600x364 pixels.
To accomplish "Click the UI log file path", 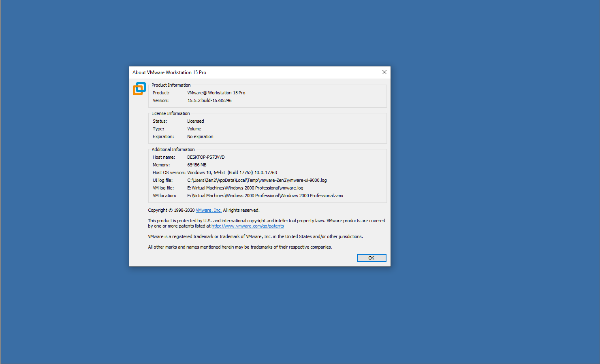I will tap(257, 180).
